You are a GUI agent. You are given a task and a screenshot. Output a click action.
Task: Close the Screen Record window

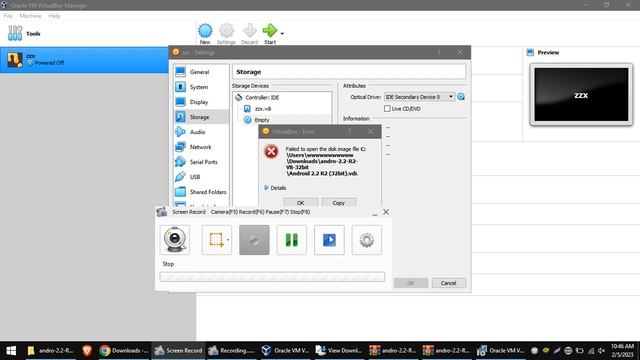[x=386, y=212]
